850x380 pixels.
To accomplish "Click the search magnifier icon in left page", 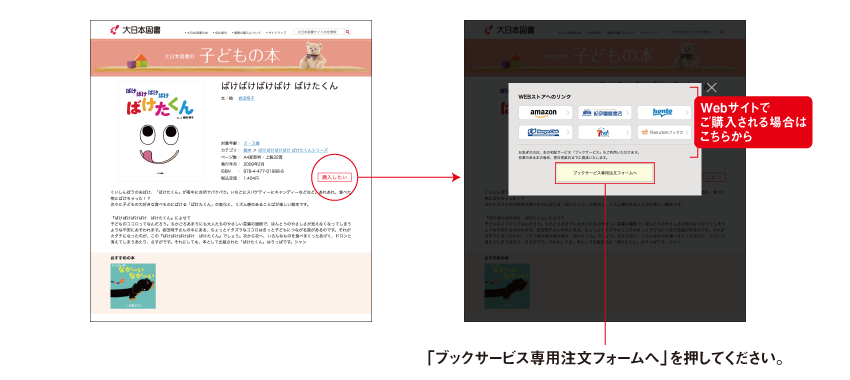I will click(x=347, y=32).
